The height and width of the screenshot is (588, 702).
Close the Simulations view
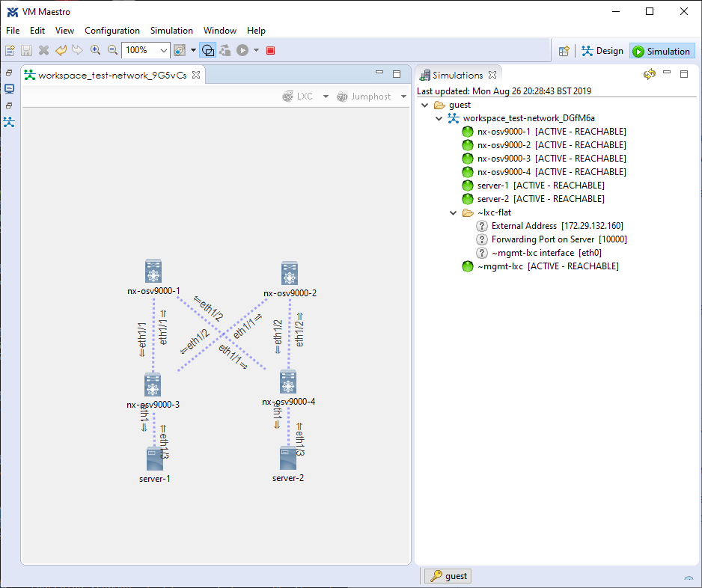pyautogui.click(x=492, y=75)
